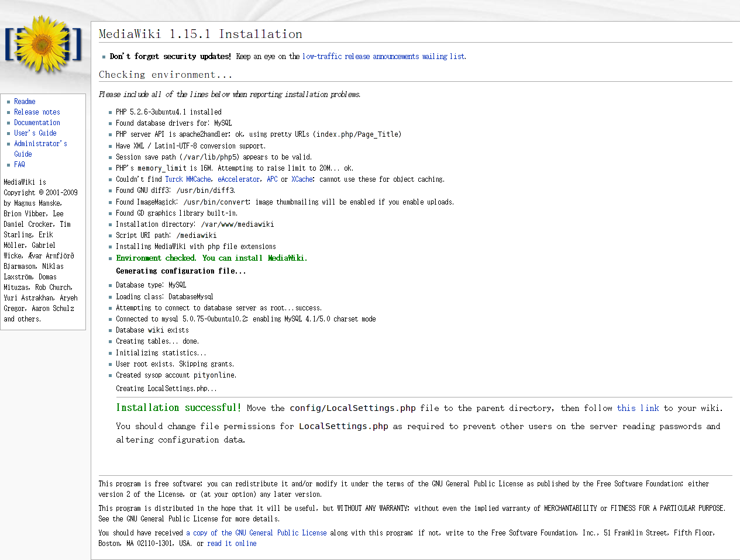Image resolution: width=740 pixels, height=560 pixels.
Task: Open the Administrator's Guide link
Action: (40, 149)
